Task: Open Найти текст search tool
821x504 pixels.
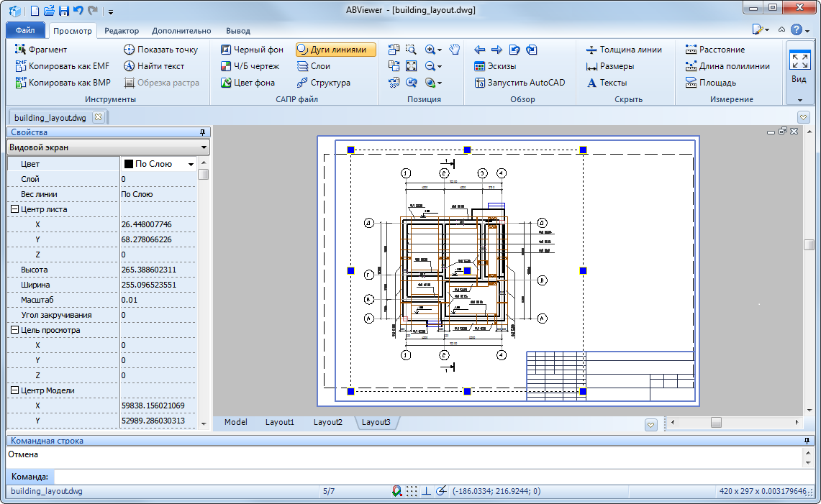Action: [x=153, y=66]
